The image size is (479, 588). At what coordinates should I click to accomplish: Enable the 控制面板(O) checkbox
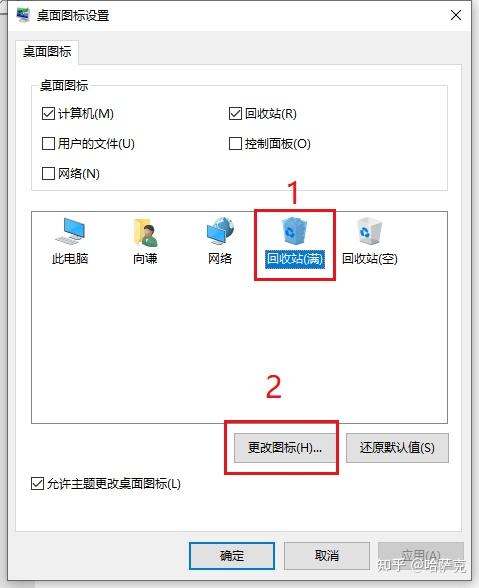click(235, 143)
